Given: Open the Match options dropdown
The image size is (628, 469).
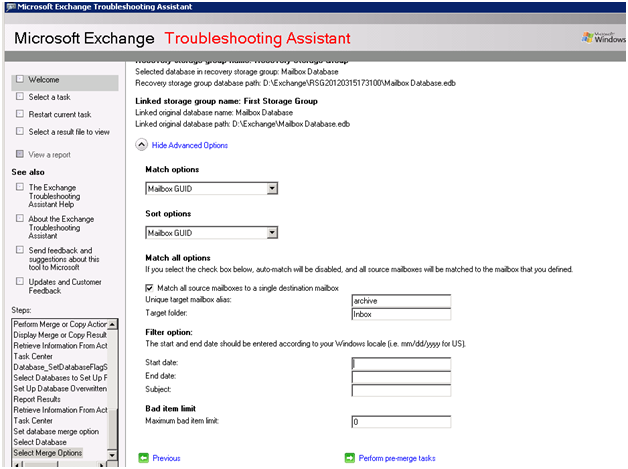Looking at the screenshot, I should click(272, 188).
